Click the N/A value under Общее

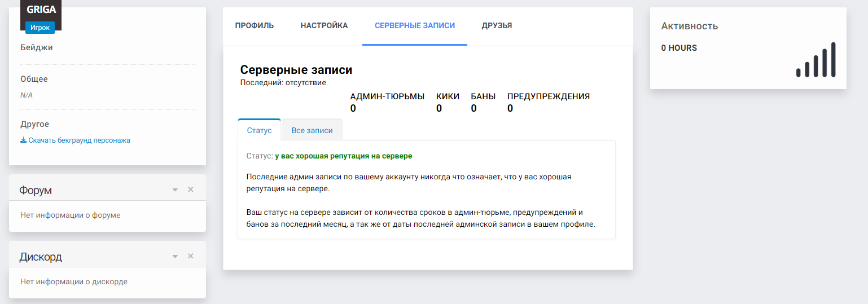(27, 95)
